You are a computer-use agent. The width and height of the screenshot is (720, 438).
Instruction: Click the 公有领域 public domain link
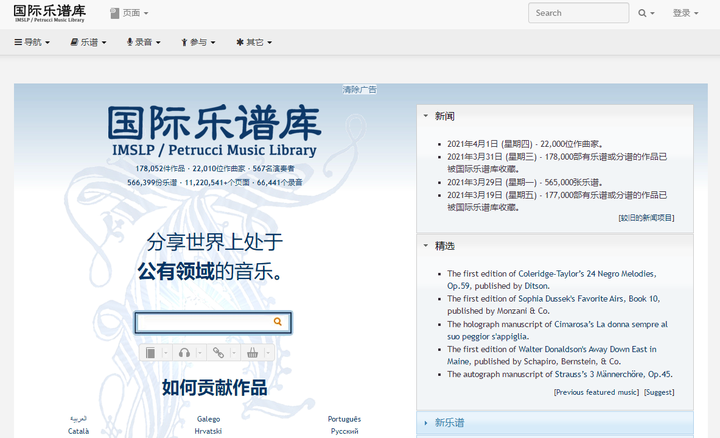point(176,271)
